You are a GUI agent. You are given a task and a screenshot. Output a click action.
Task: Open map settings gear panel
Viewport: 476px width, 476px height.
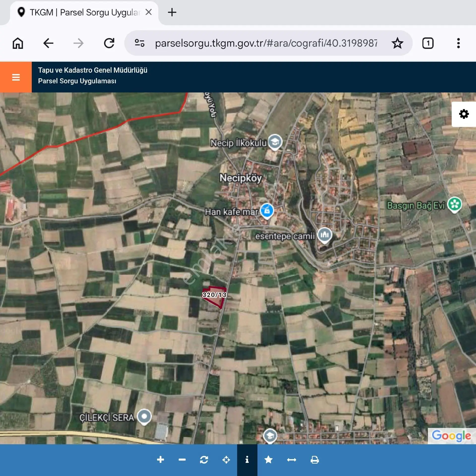pyautogui.click(x=464, y=114)
